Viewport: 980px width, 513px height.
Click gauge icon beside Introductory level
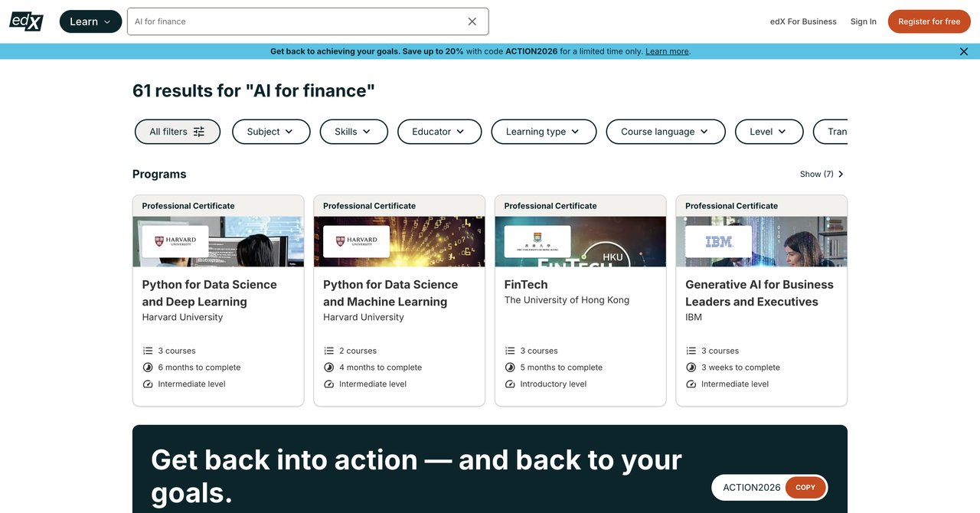(x=510, y=384)
